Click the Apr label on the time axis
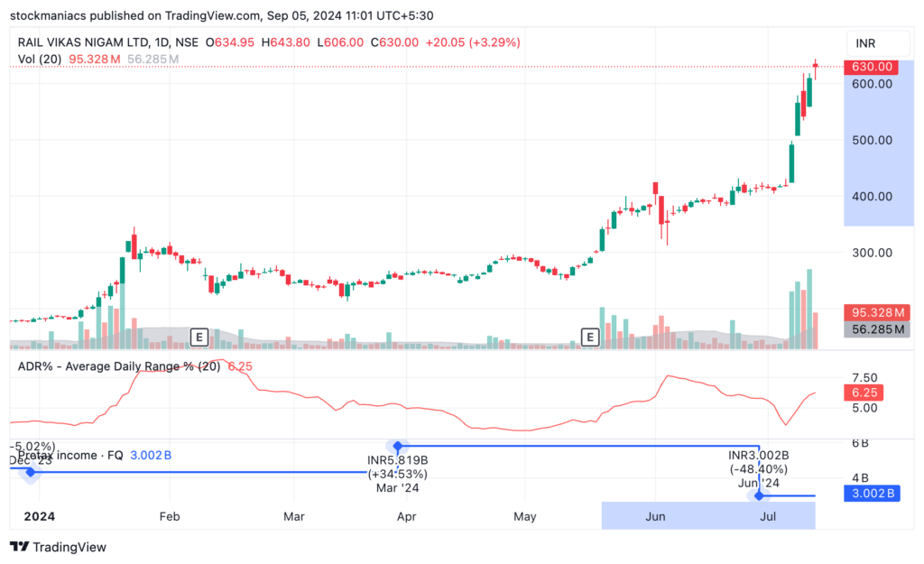The width and height of the screenshot is (924, 564). (406, 517)
